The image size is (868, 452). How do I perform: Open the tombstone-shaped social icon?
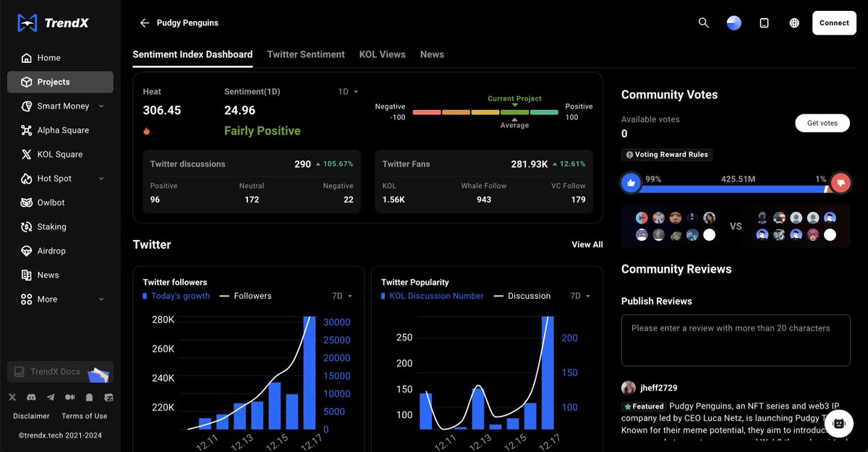[89, 397]
